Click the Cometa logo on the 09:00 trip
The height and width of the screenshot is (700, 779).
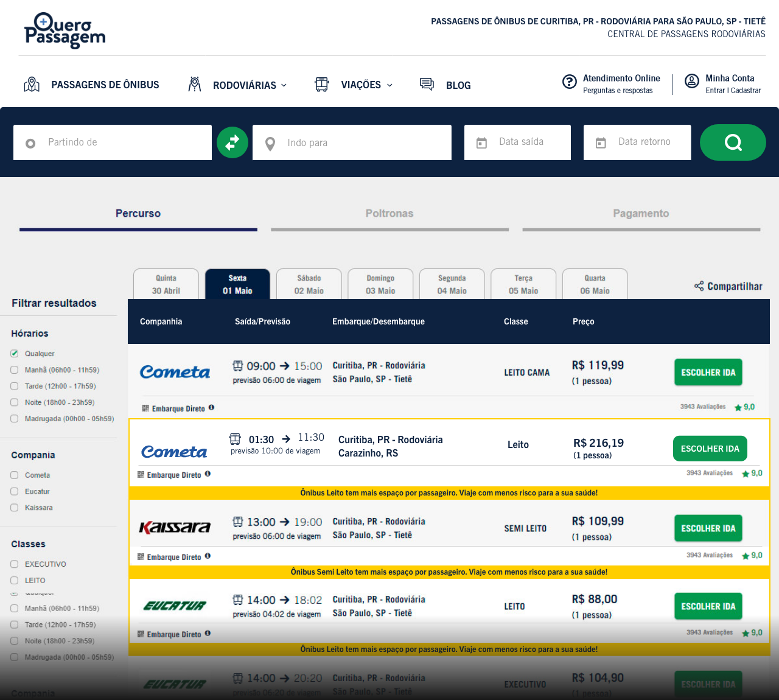pos(175,372)
